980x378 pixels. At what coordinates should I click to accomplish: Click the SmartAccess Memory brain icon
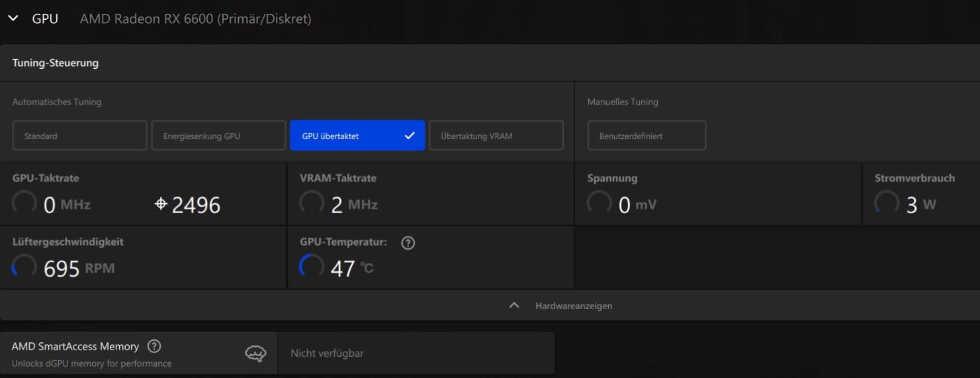255,354
